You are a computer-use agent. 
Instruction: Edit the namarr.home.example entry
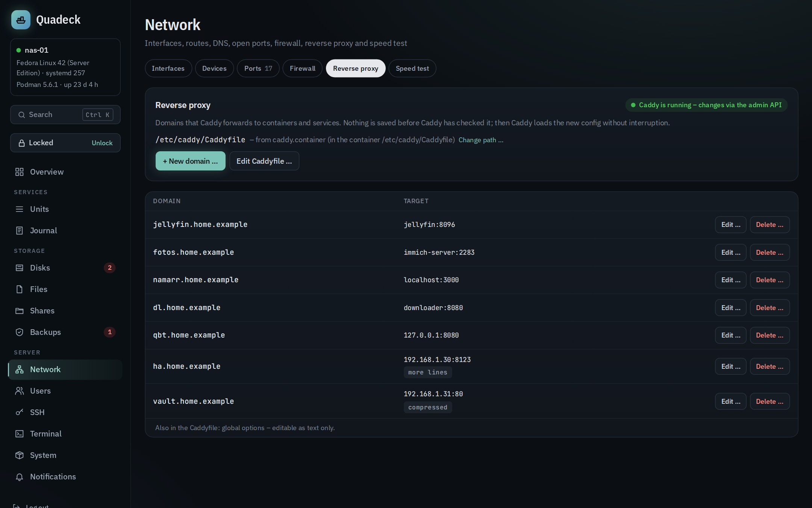pyautogui.click(x=730, y=280)
